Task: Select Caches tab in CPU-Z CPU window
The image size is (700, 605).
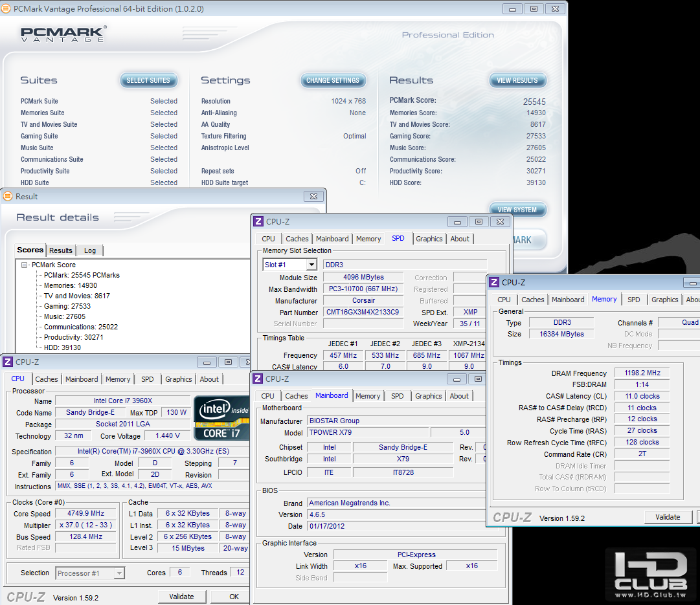Action: [47, 379]
